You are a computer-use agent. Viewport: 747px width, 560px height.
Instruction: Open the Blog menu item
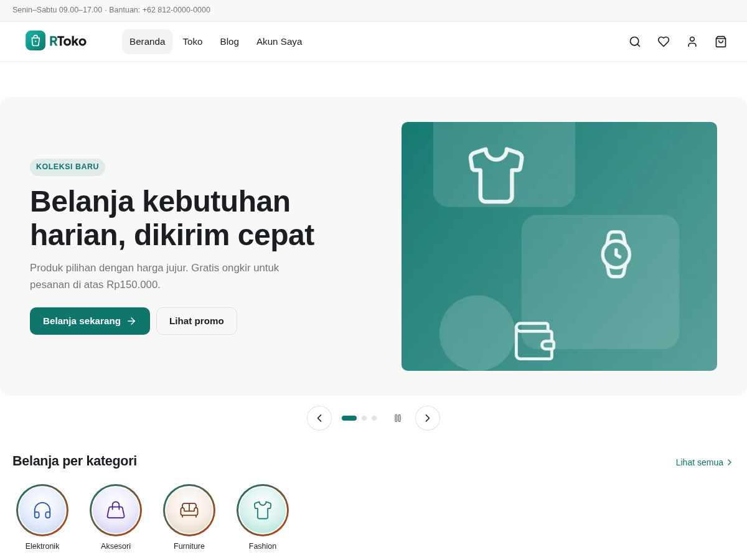[230, 42]
